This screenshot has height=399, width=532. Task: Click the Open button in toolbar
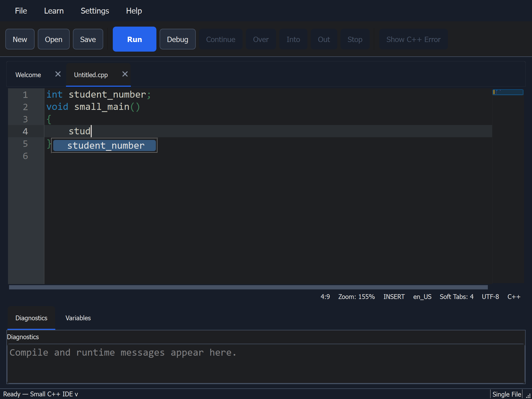(x=53, y=39)
